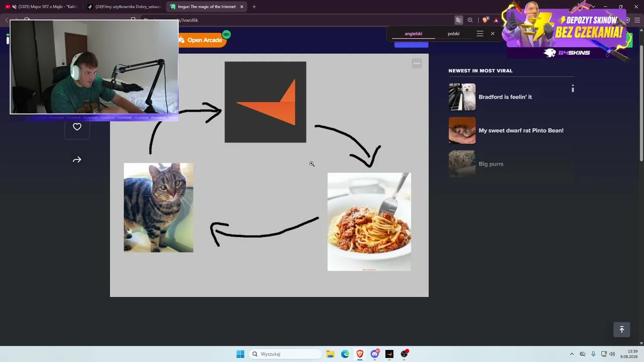The image size is (644, 362).
Task: Click the Windows search box Wyszukaj
Action: pos(285,354)
